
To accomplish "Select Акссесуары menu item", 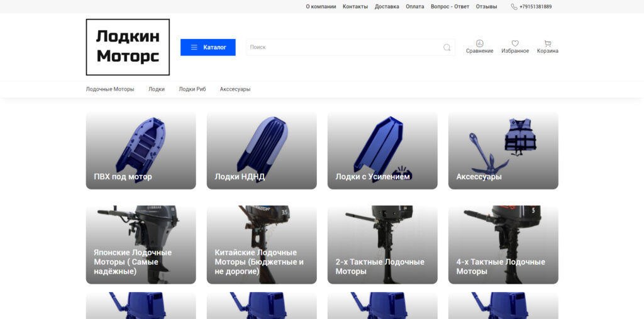I will pos(235,89).
